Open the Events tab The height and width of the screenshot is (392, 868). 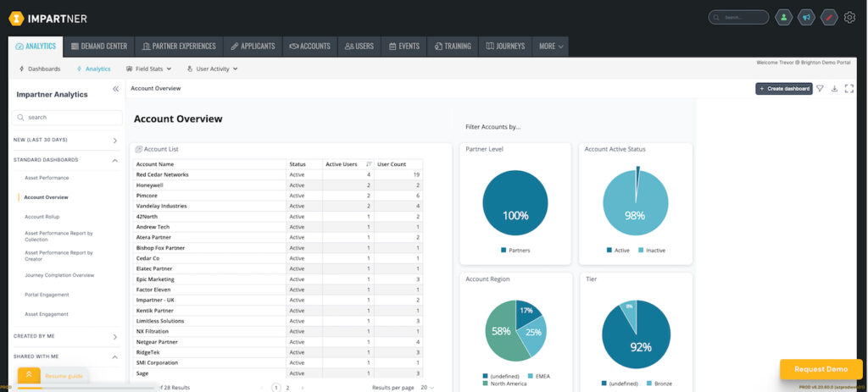click(404, 47)
